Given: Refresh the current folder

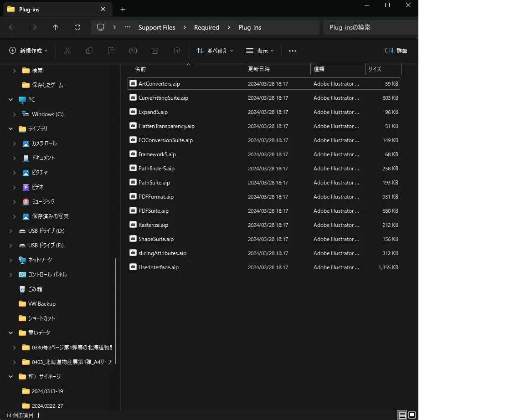Looking at the screenshot, I should pos(77,27).
